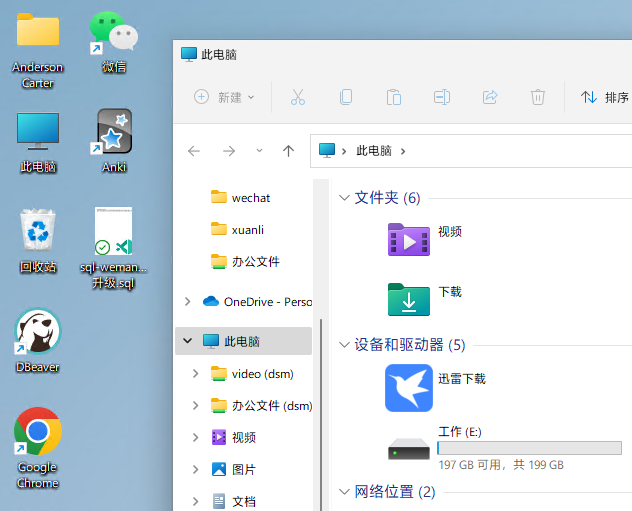Expand the video (dsm) tree node
632x511 pixels.
pyautogui.click(x=195, y=374)
